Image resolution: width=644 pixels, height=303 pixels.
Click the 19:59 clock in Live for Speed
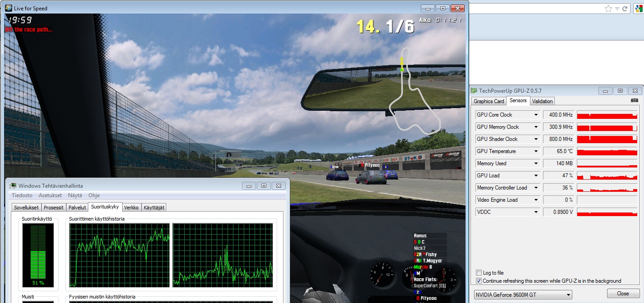pos(20,20)
